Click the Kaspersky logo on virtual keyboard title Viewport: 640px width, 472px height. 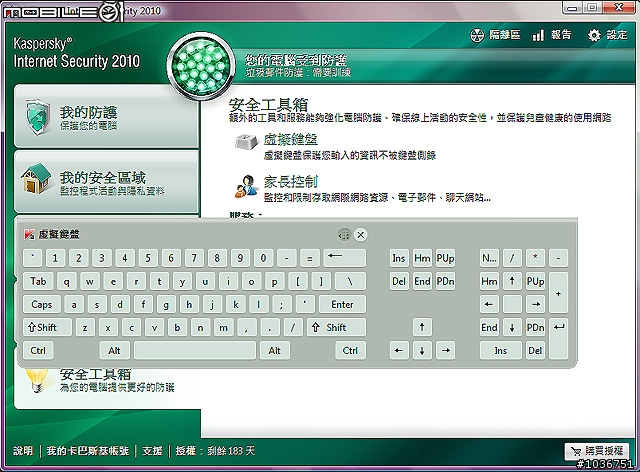point(29,234)
